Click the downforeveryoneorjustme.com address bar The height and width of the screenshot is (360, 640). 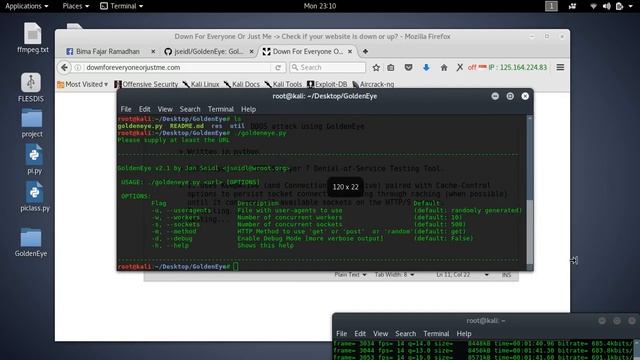178,67
